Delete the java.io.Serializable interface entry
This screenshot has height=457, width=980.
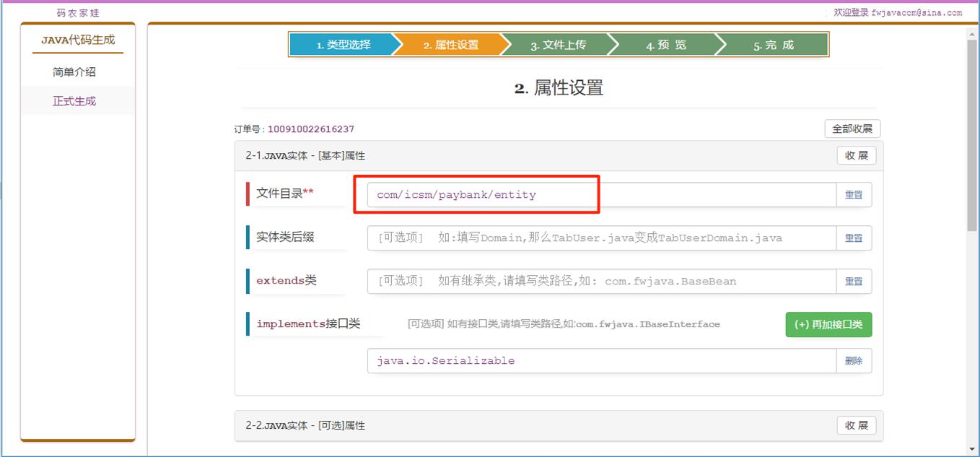854,361
